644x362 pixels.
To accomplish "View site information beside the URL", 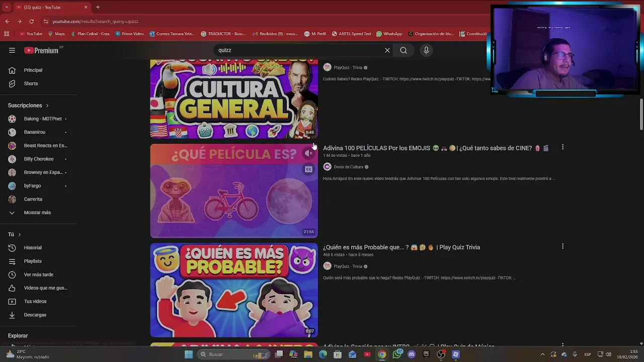I will click(46, 22).
